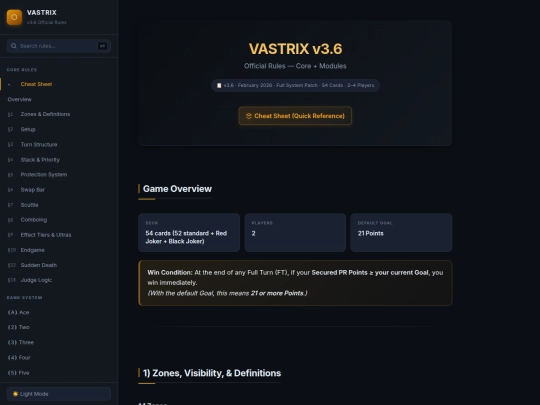Click the VASTRIX logo icon

coord(14,17)
